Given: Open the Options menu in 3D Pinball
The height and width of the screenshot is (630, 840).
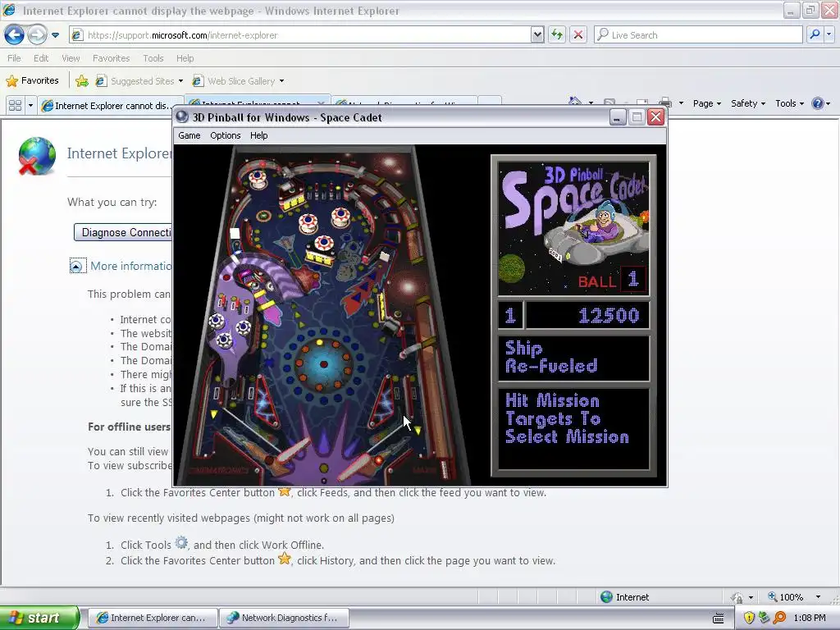Looking at the screenshot, I should click(x=225, y=135).
